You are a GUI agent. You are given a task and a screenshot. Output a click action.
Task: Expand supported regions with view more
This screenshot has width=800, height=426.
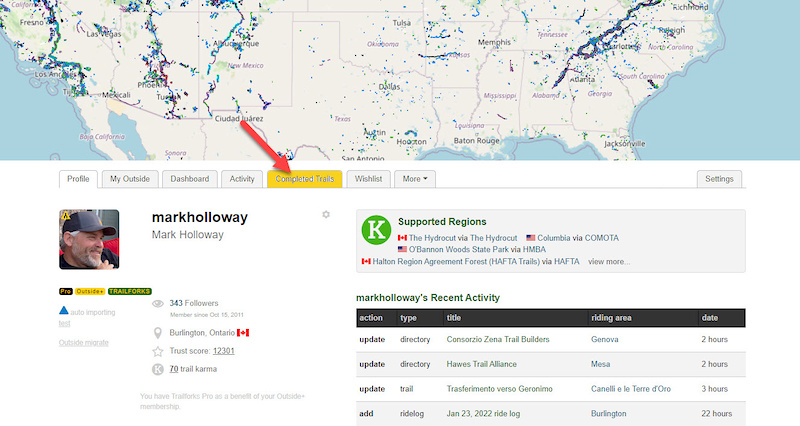coord(609,261)
